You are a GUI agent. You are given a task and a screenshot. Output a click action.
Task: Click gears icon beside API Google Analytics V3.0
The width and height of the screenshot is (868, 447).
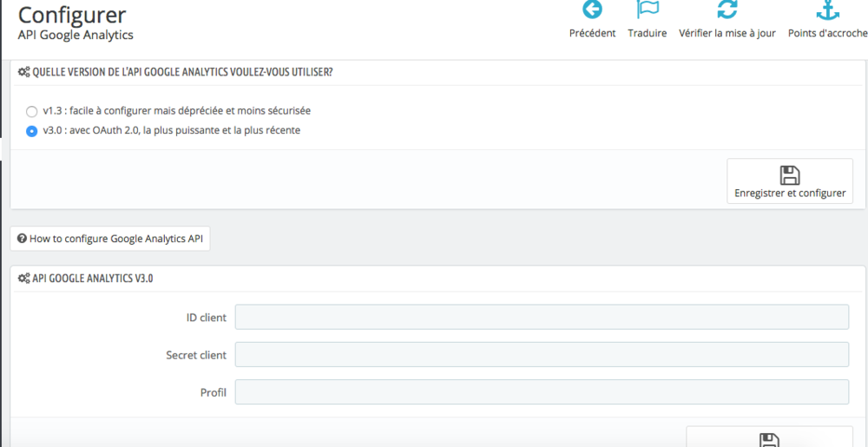(23, 279)
